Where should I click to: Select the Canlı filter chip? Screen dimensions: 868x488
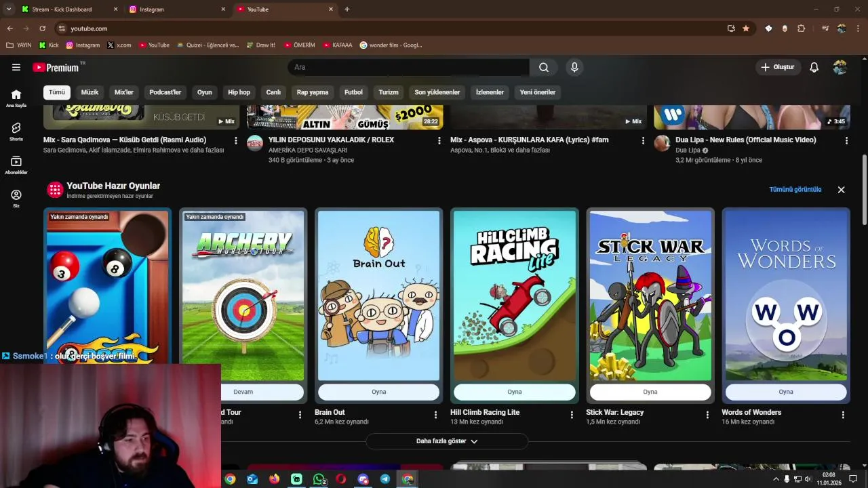pos(273,92)
